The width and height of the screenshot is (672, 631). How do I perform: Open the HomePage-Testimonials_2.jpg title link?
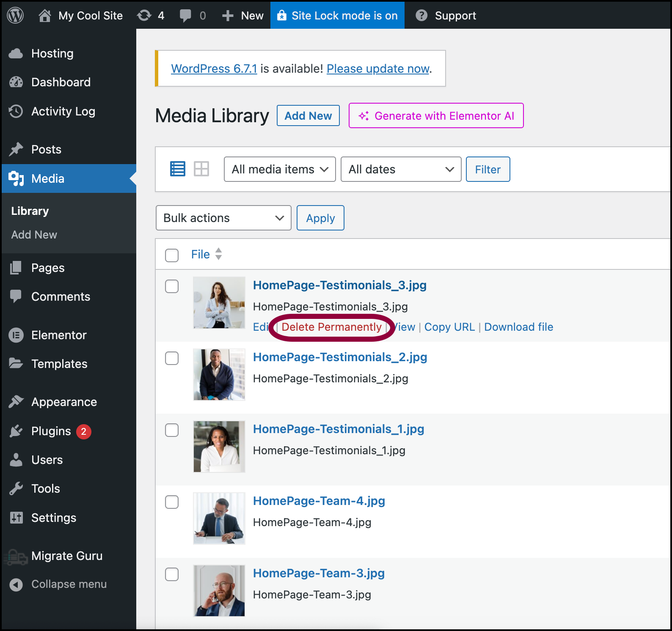tap(340, 357)
